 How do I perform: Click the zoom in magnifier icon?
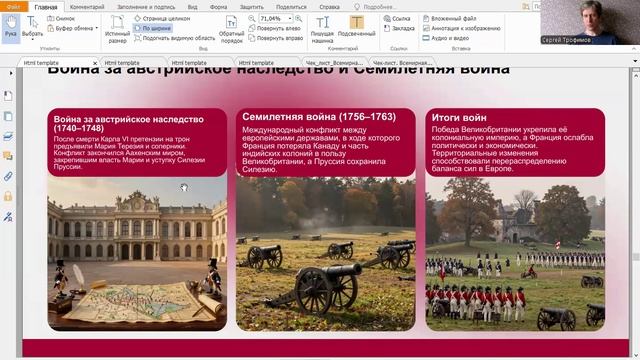[299, 18]
